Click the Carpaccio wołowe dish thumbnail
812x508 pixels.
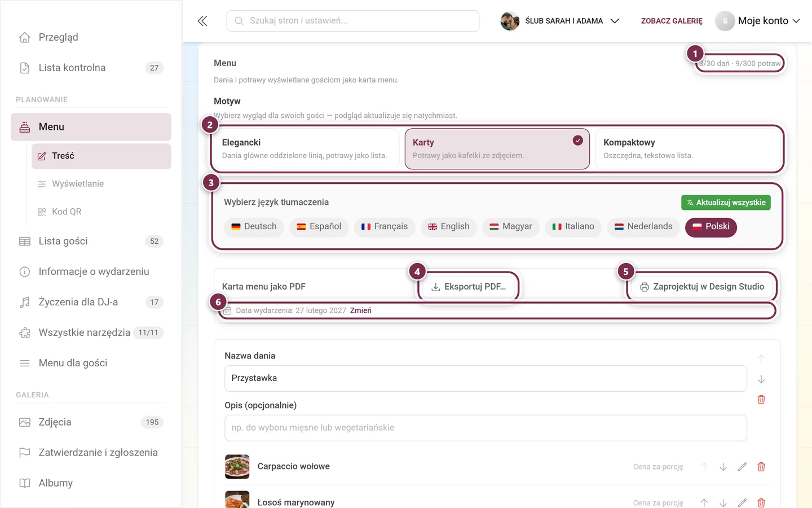pyautogui.click(x=237, y=467)
